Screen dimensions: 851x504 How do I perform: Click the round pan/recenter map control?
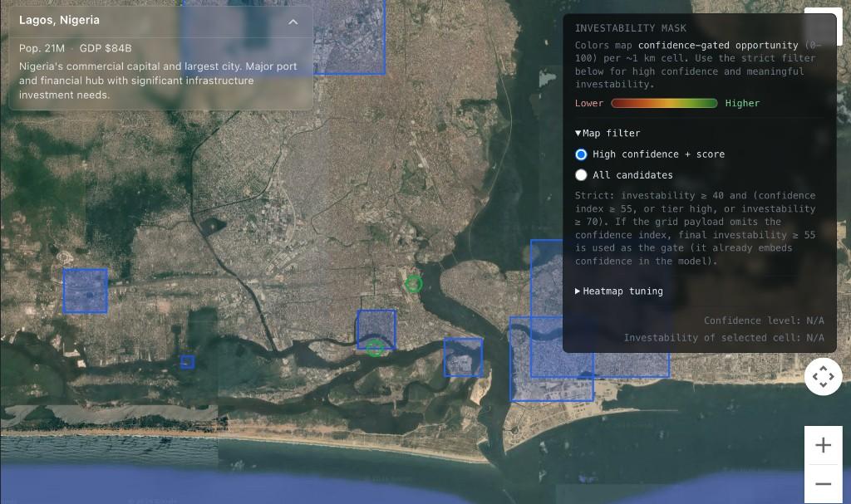(823, 377)
